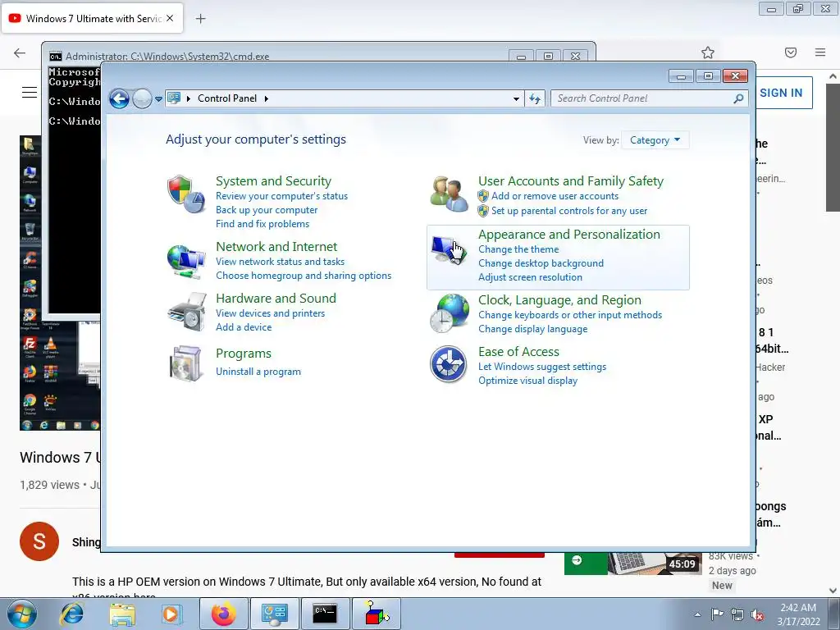Viewport: 840px width, 630px height.
Task: Click the network tray icon
Action: 737,614
